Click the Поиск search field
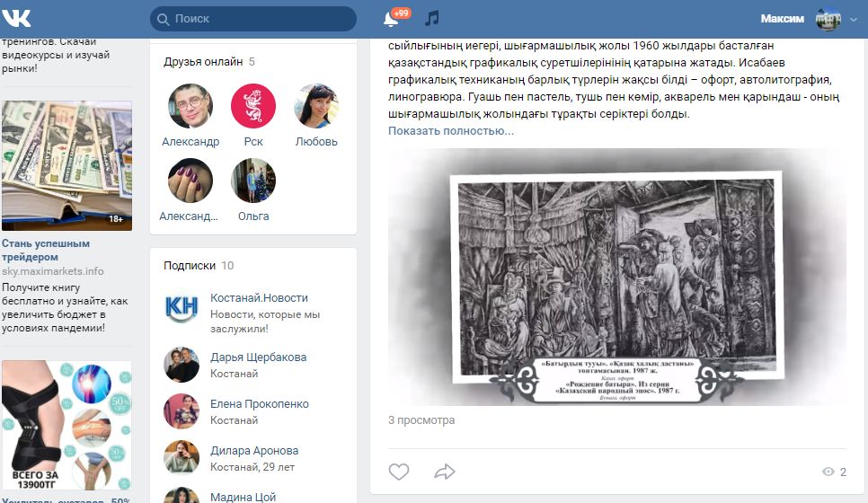Viewport: 868px width, 503px height. (253, 19)
